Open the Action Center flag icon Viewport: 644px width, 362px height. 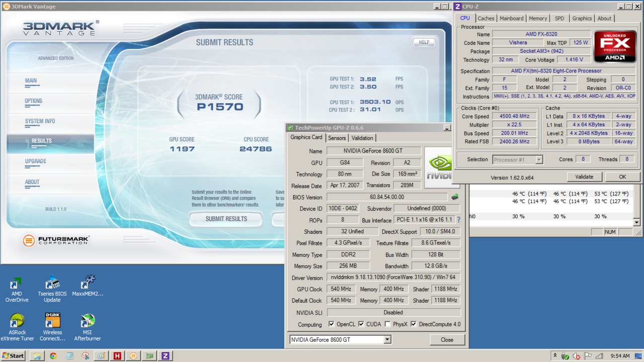[587, 355]
